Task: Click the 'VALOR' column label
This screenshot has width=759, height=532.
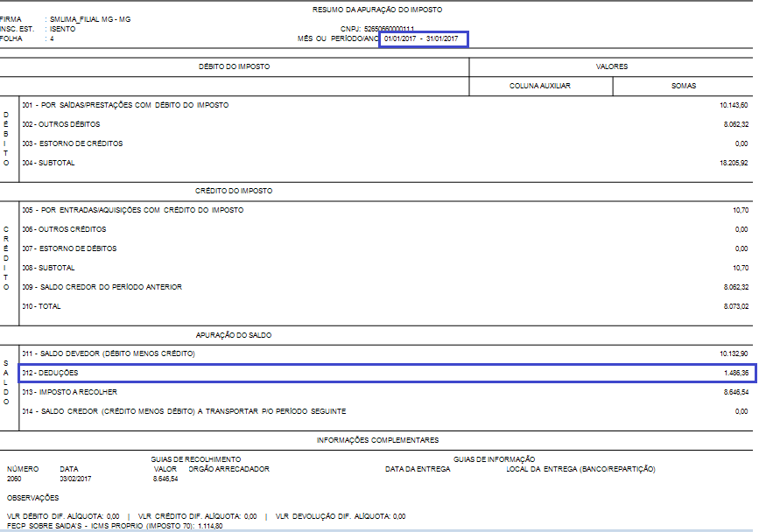Action: [165, 469]
